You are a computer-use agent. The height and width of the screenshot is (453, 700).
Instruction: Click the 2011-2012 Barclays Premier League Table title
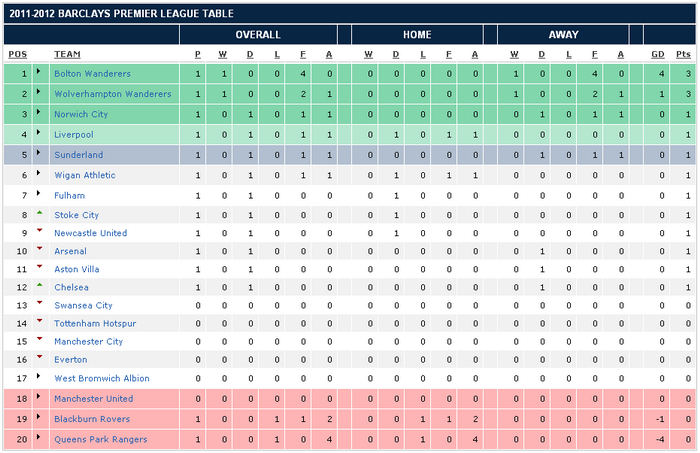(x=120, y=14)
